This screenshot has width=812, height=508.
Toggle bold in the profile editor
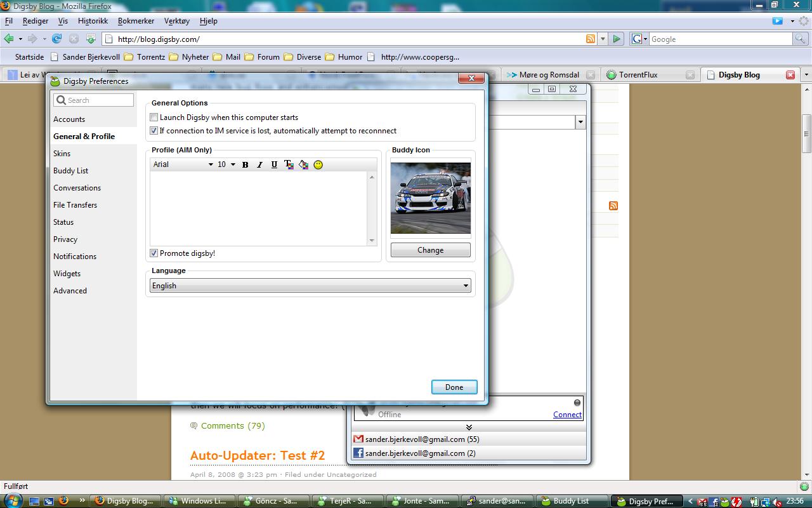(x=245, y=164)
